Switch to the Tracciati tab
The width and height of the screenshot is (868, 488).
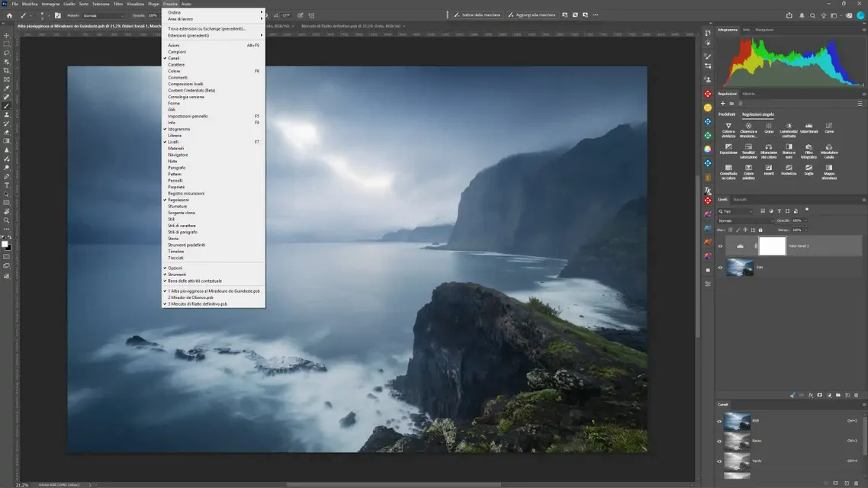(x=740, y=199)
